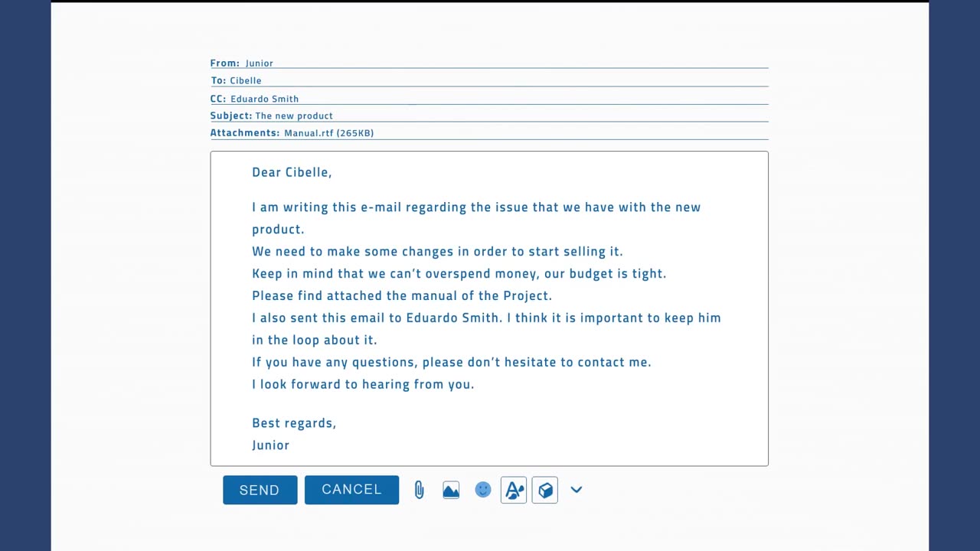
Task: Click the CC field with Eduardo Smith
Action: pyautogui.click(x=264, y=99)
